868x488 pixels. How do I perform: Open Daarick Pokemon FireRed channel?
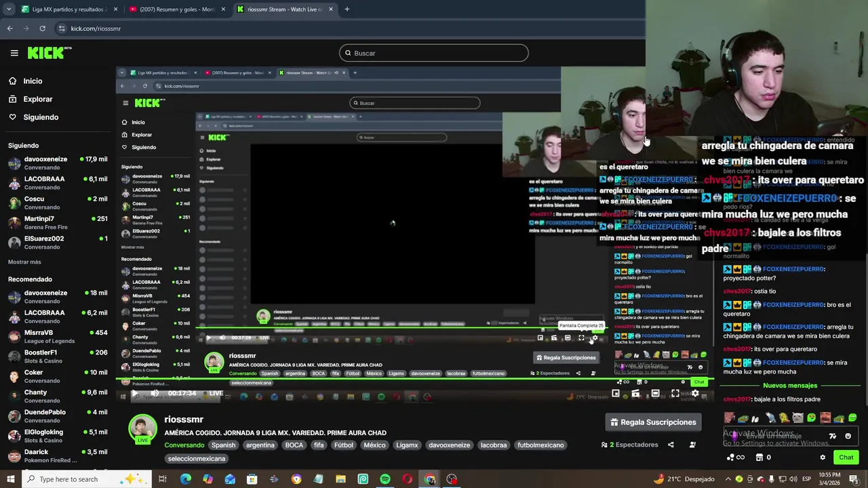58,455
